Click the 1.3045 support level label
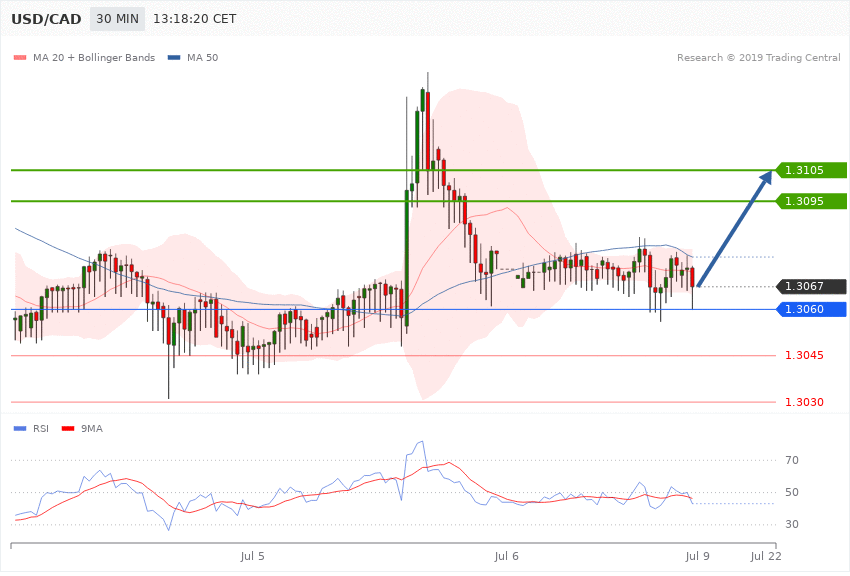Screen dimensions: 850x576 (804, 355)
